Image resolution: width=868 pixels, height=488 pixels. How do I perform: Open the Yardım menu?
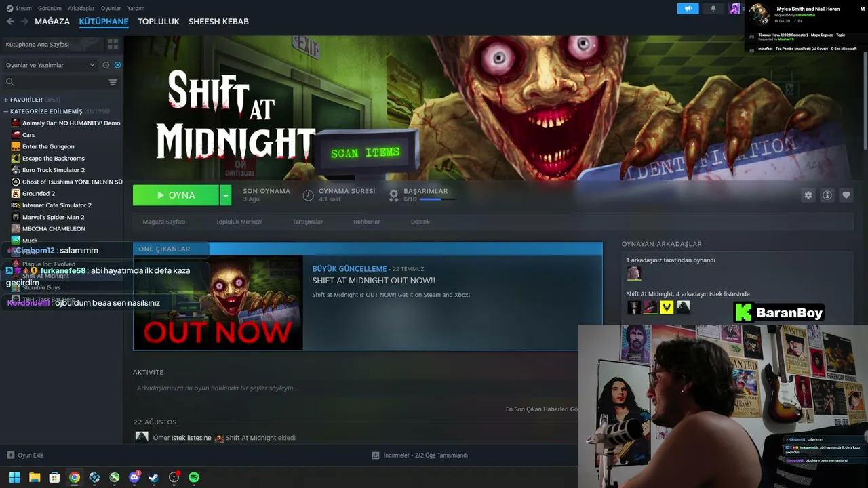[x=136, y=9]
